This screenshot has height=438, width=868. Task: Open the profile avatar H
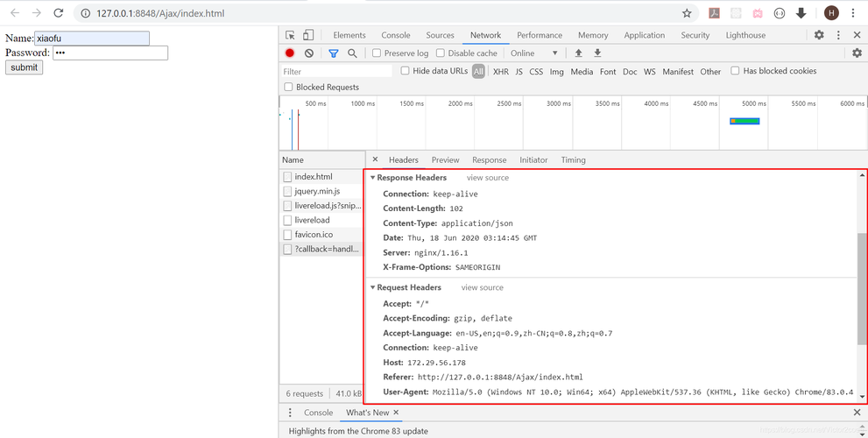click(x=831, y=13)
